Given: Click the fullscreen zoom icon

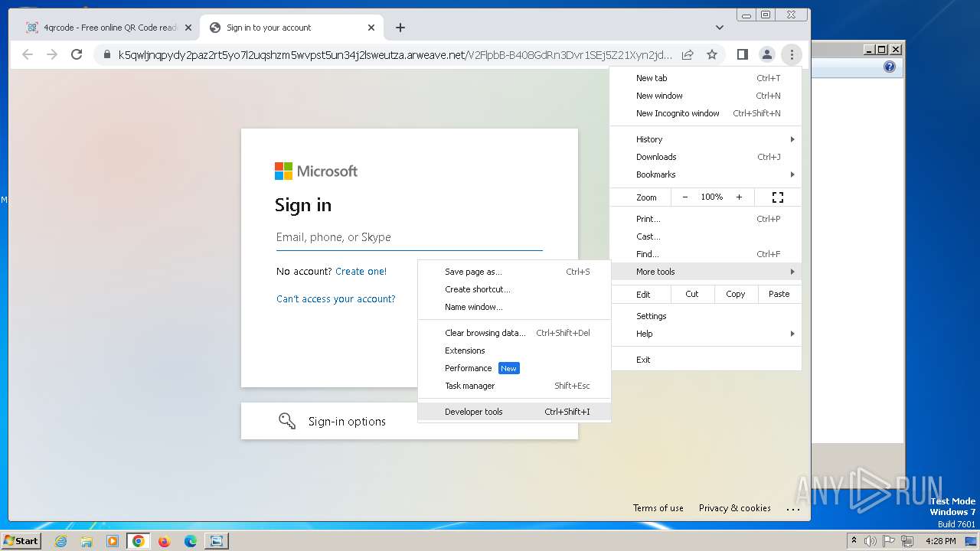Looking at the screenshot, I should (778, 197).
